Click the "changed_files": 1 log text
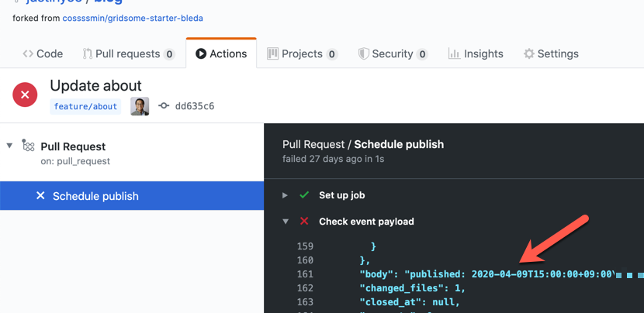644x313 pixels. pyautogui.click(x=412, y=288)
